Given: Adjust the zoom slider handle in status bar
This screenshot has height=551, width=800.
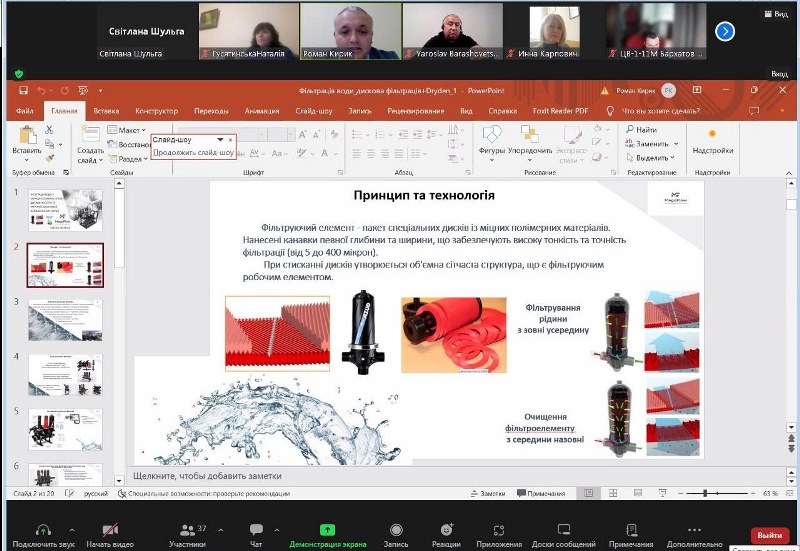Looking at the screenshot, I should [705, 493].
